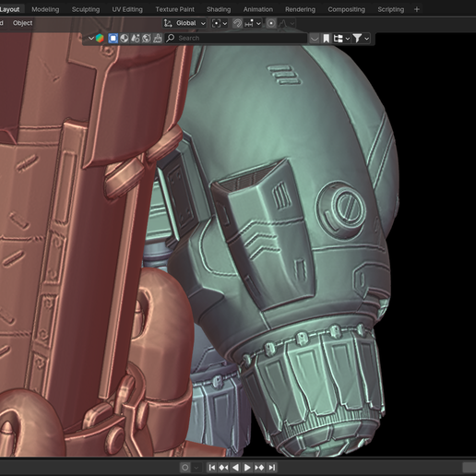The height and width of the screenshot is (476, 476).
Task: Open the UV Editing workspace tab
Action: (127, 9)
